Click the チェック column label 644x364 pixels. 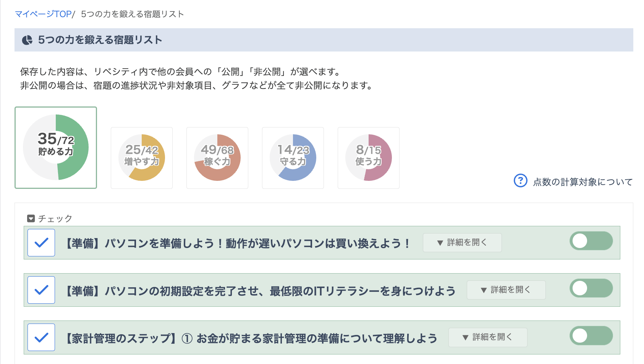55,219
